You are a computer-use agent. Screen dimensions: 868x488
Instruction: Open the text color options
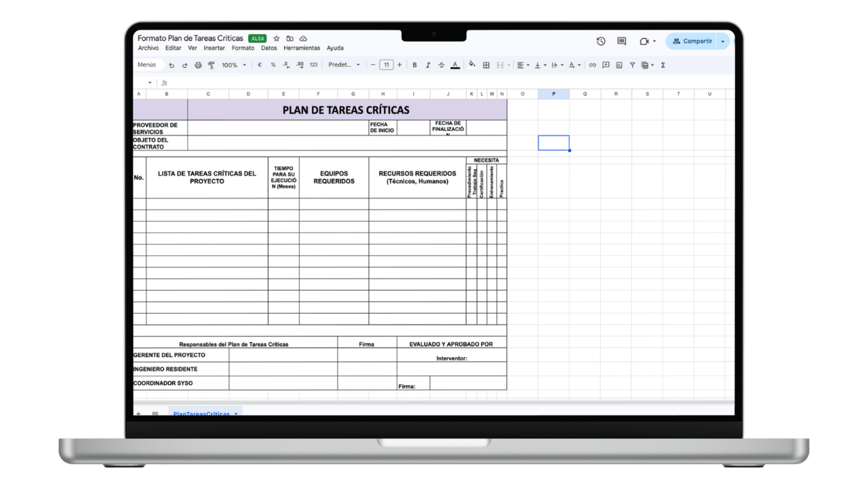coord(454,65)
